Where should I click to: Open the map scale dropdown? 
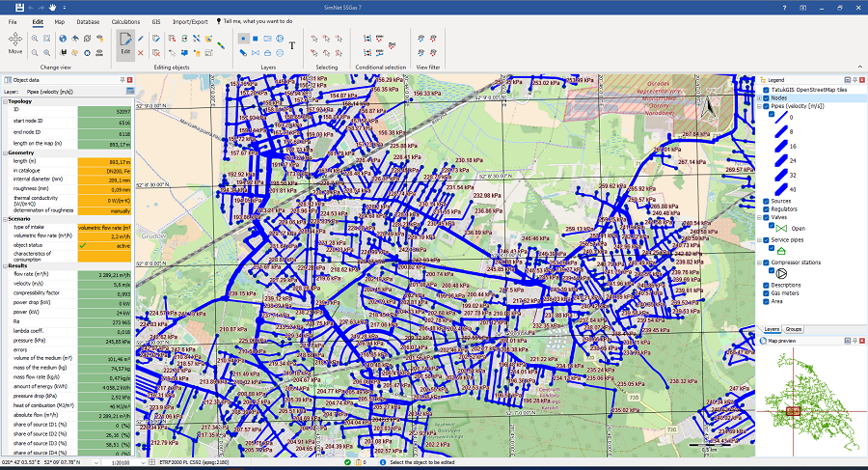[x=144, y=462]
